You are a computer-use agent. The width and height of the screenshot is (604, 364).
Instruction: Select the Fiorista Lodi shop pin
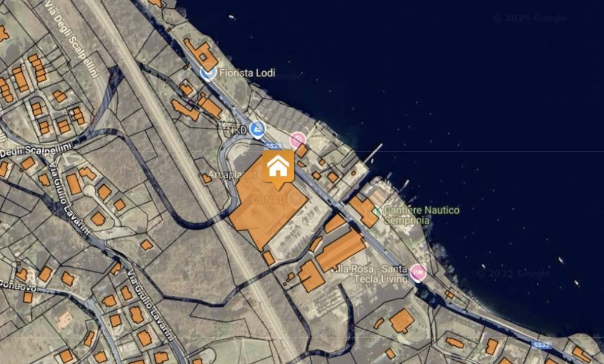point(208,73)
